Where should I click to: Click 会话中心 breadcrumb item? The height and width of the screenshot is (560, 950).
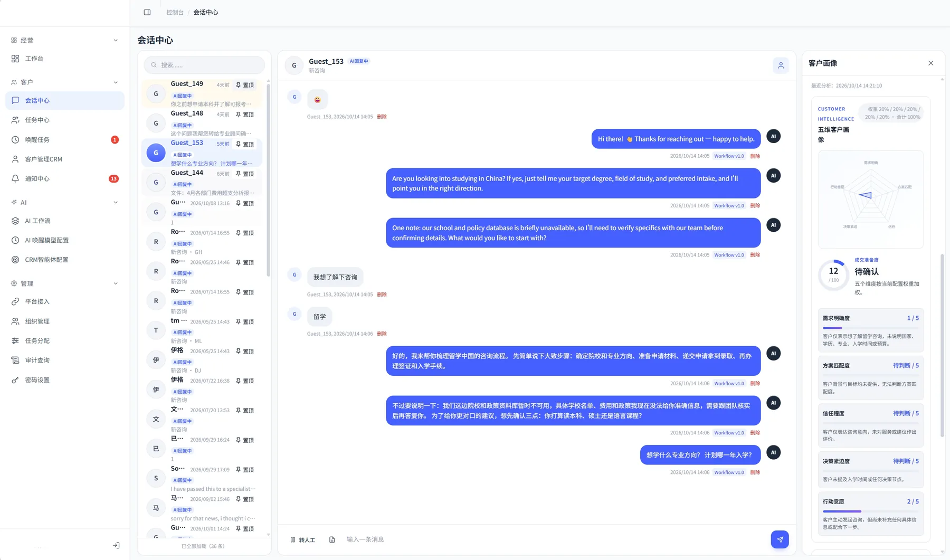tap(205, 12)
